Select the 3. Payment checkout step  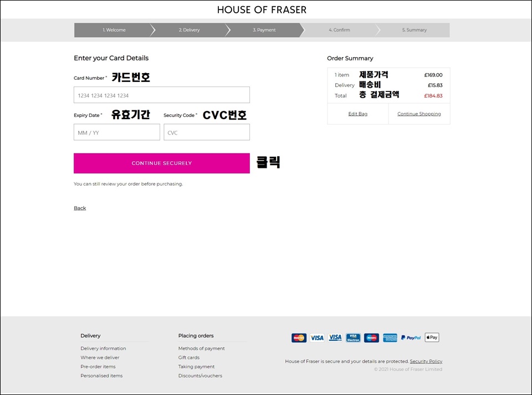pyautogui.click(x=264, y=30)
